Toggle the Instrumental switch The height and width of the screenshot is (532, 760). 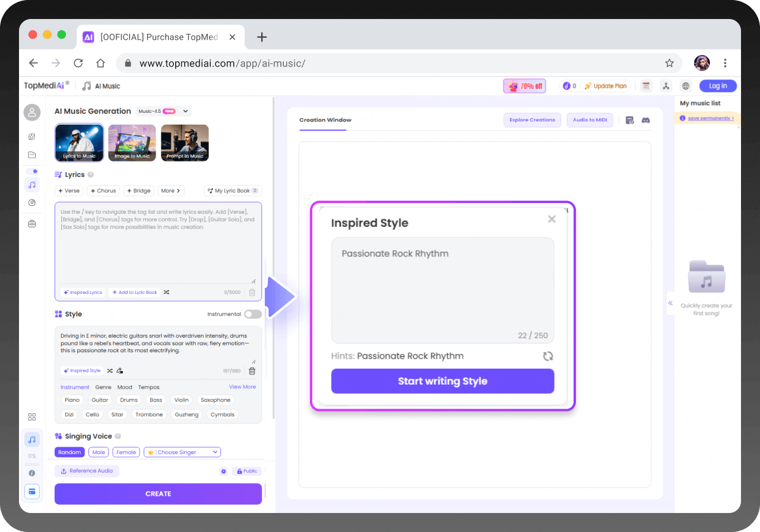(x=252, y=314)
